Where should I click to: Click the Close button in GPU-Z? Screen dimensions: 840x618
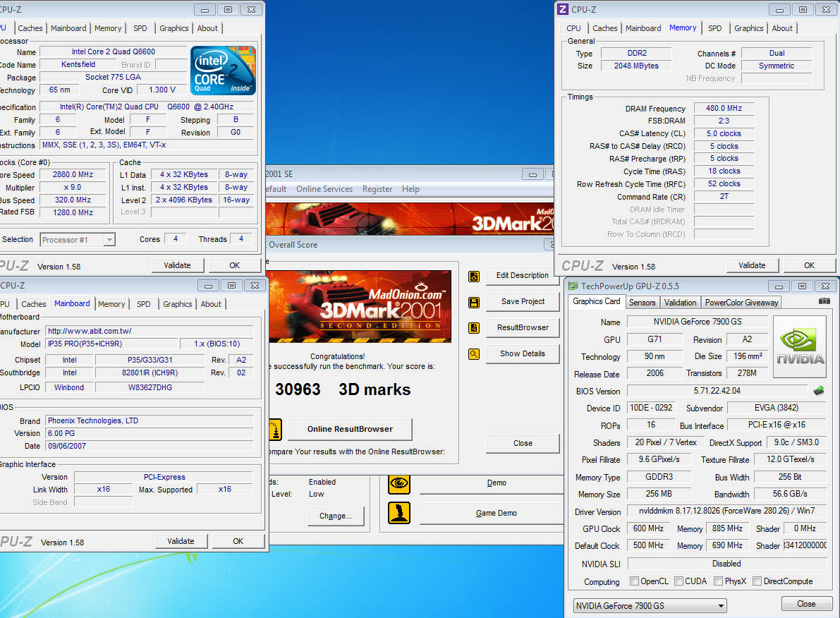coord(805,604)
